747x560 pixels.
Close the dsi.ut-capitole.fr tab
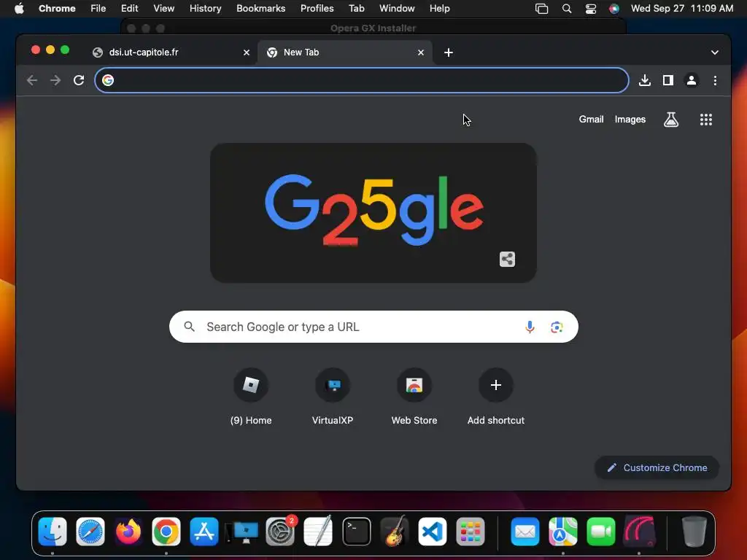point(247,52)
